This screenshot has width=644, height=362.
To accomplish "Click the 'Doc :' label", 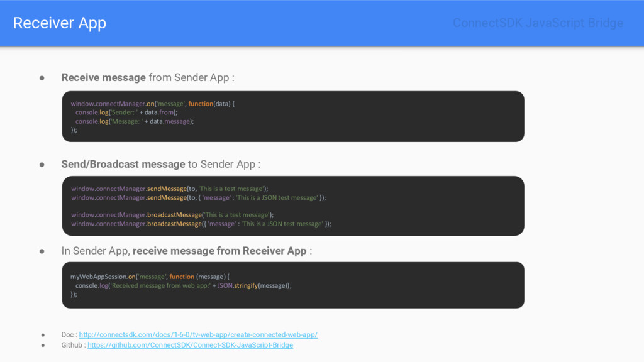I will pyautogui.click(x=69, y=335).
